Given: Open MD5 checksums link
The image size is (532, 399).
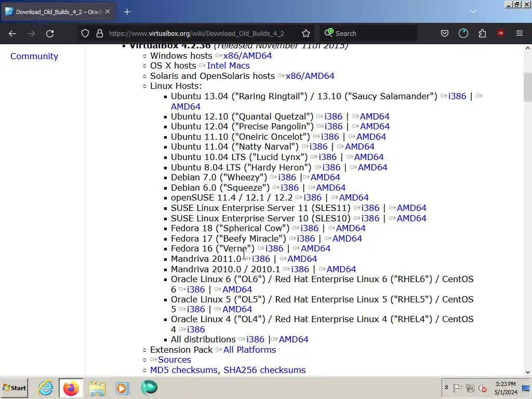Looking at the screenshot, I should [184, 370].
